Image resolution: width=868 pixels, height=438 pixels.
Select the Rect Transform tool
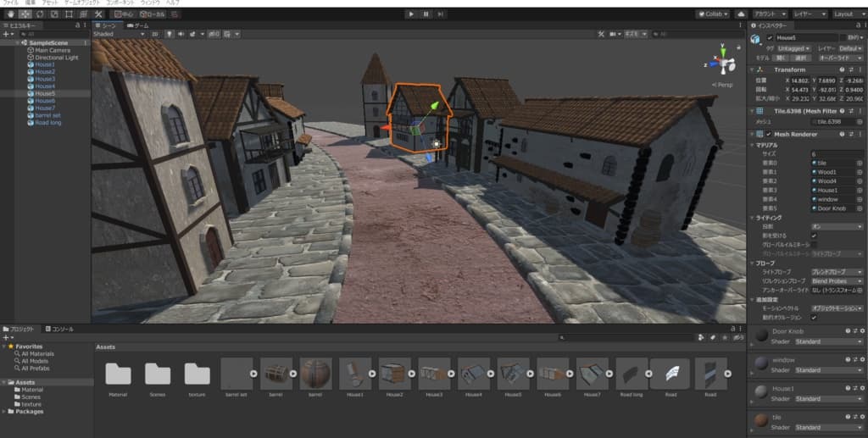click(x=69, y=14)
